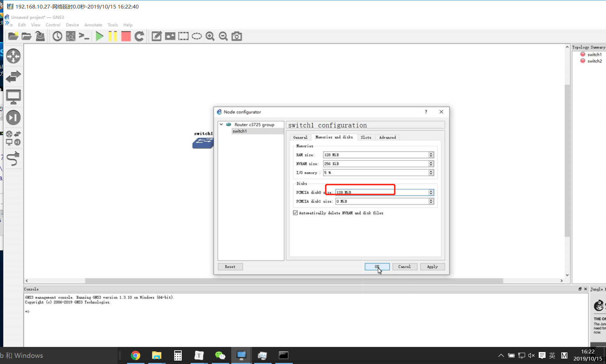The width and height of the screenshot is (606, 364).
Task: Click the NVRAM size spinner arrows
Action: coord(431,164)
